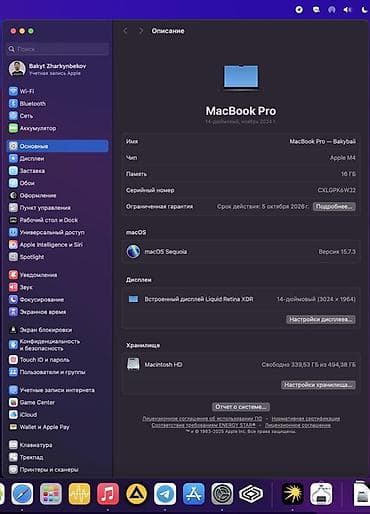Open Wi-Fi settings in sidebar
Image resolution: width=370 pixels, height=514 pixels.
57,91
